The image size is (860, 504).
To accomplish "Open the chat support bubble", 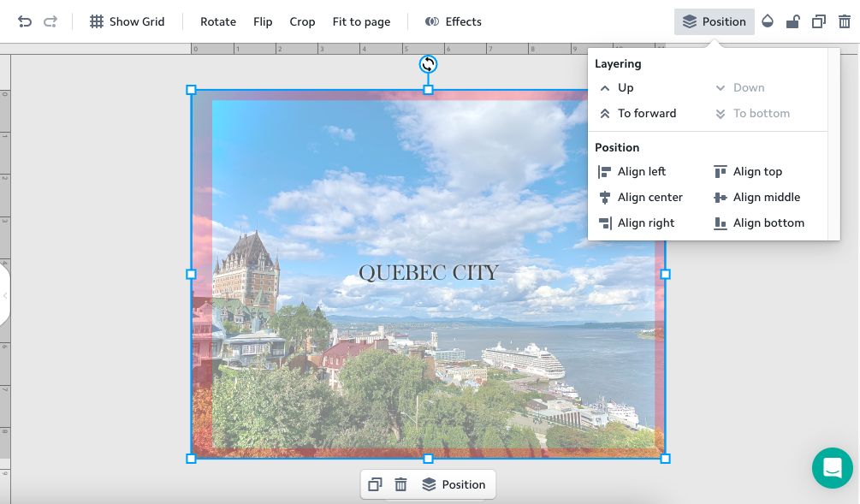I will 832,468.
